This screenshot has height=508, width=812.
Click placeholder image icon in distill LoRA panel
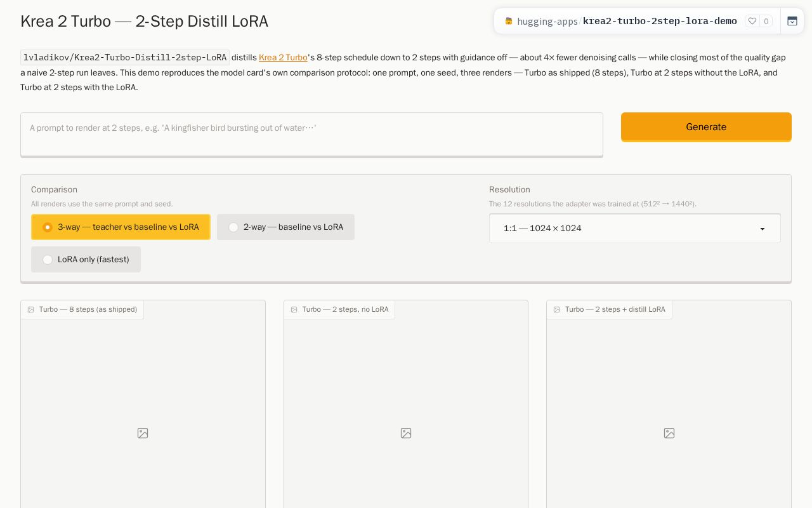point(669,433)
